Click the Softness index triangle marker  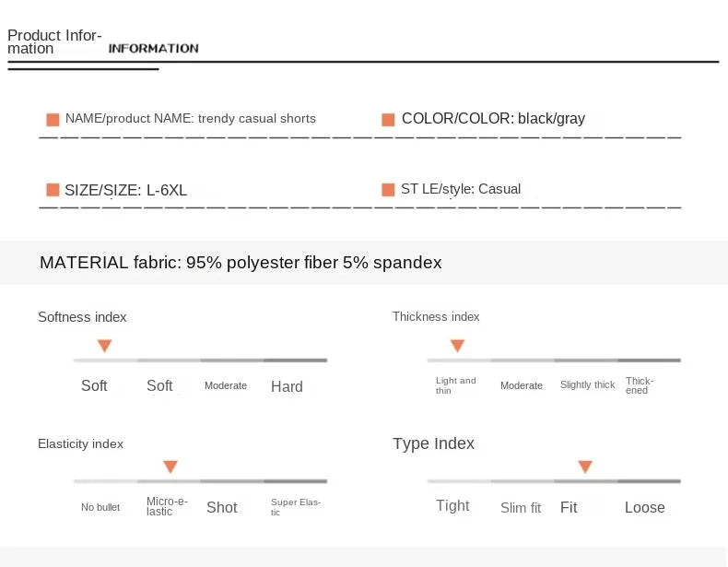pos(104,346)
